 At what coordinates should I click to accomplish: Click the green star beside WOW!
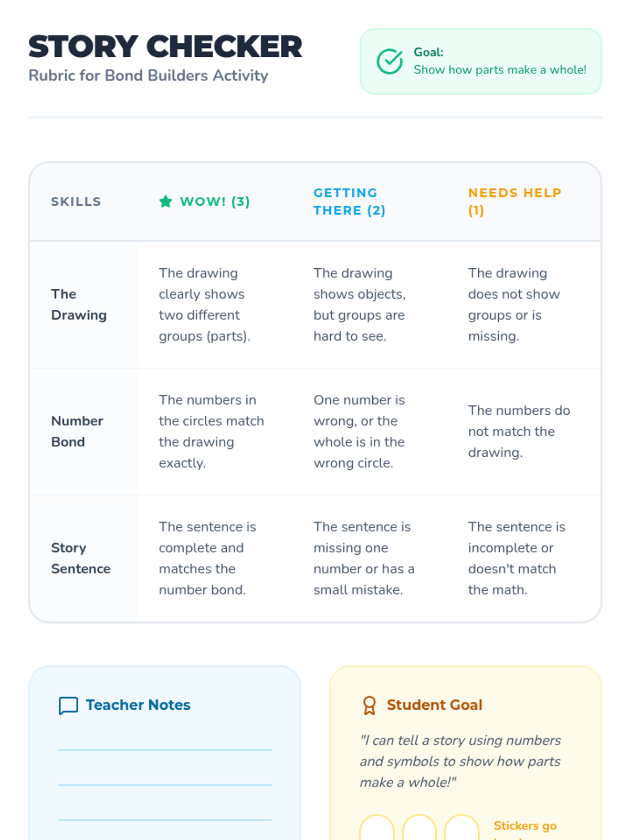(165, 202)
